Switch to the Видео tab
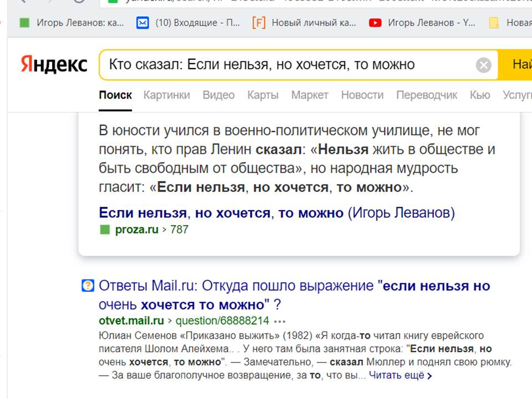Screen dimensions: 532x399 218,95
